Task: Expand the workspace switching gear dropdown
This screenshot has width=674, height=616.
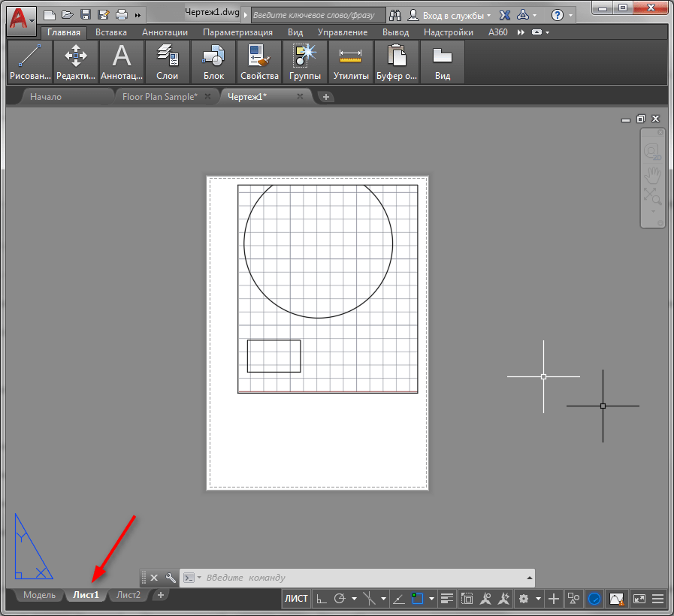Action: (538, 599)
